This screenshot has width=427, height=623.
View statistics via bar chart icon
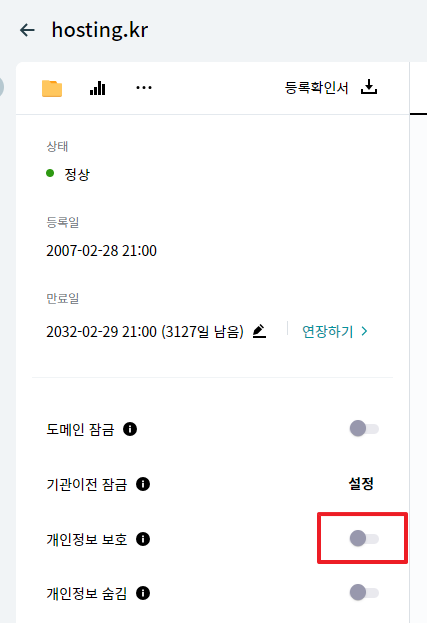coord(98,88)
